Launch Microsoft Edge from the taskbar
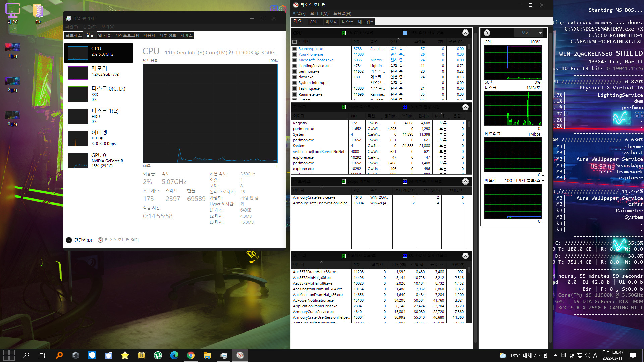The height and width of the screenshot is (362, 644). click(x=174, y=355)
